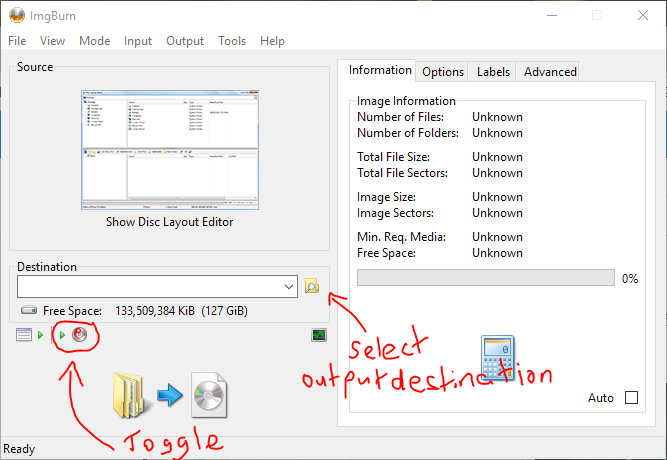The image size is (667, 460).
Task: Click the Min. Req. Media label
Action: click(401, 237)
